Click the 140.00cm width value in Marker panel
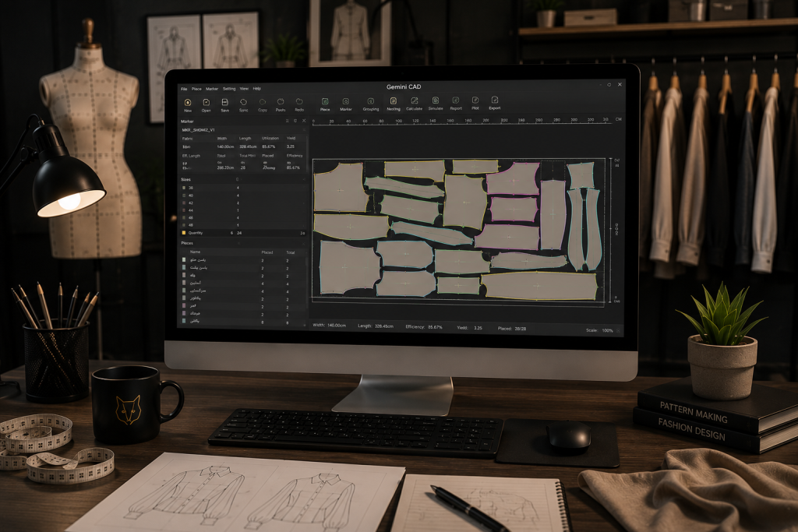 click(x=225, y=146)
